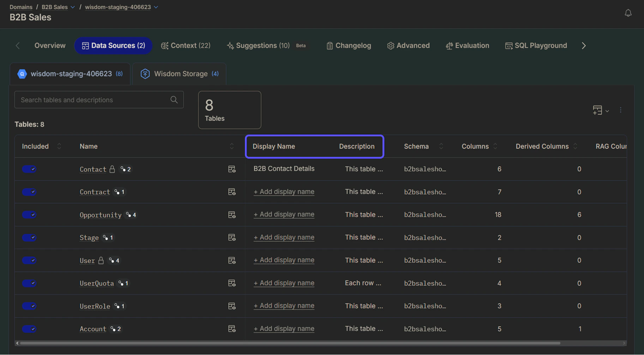The height and width of the screenshot is (355, 644).
Task: Open the Opportunity table link
Action: [x=101, y=215]
